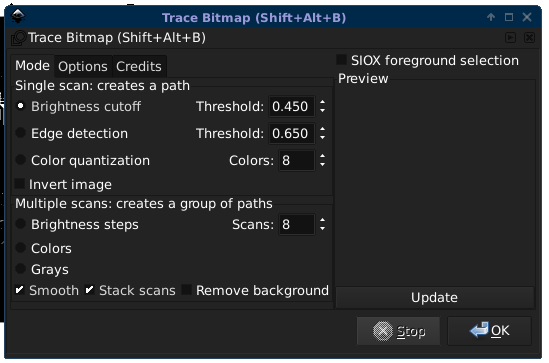
Task: Close the Trace Bitmap docked panel
Action: pyautogui.click(x=529, y=37)
